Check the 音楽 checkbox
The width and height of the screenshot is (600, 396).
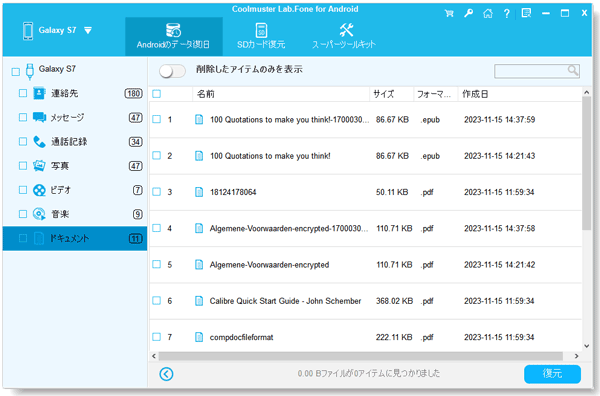pyautogui.click(x=23, y=214)
